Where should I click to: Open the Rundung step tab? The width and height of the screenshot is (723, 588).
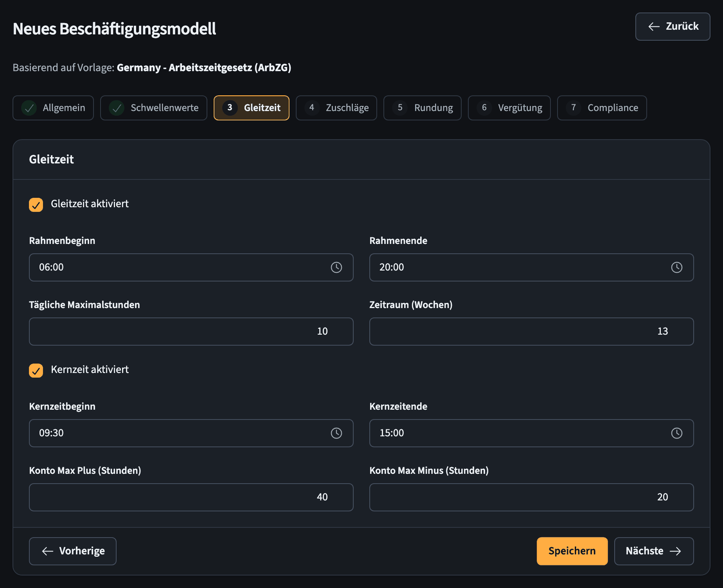tap(423, 108)
